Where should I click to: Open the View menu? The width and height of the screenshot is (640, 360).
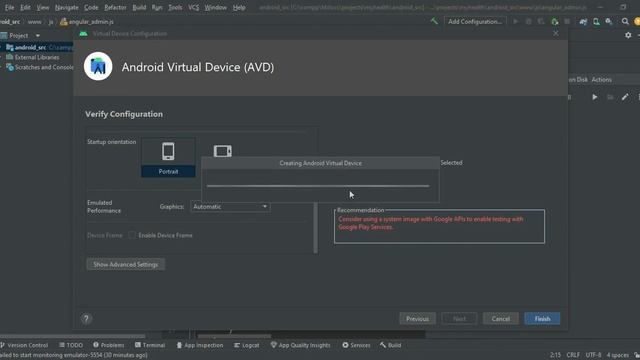pyautogui.click(x=43, y=7)
